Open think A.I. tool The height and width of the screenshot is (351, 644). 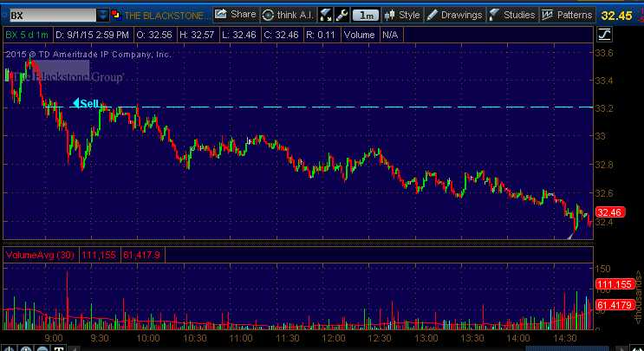287,15
